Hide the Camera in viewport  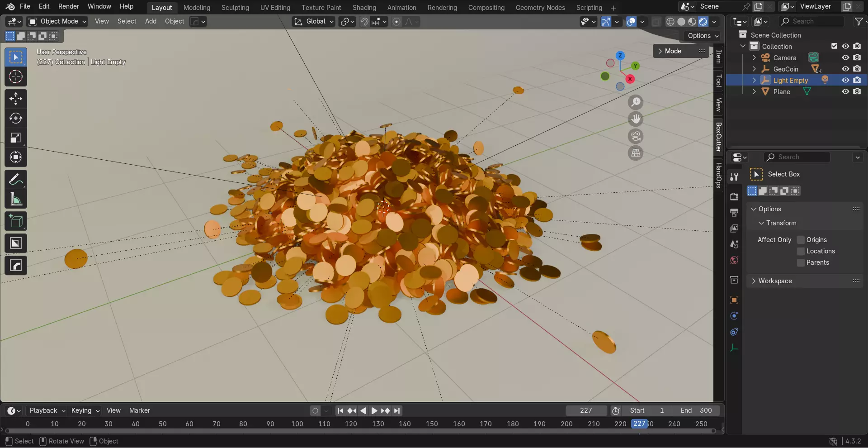[845, 57]
